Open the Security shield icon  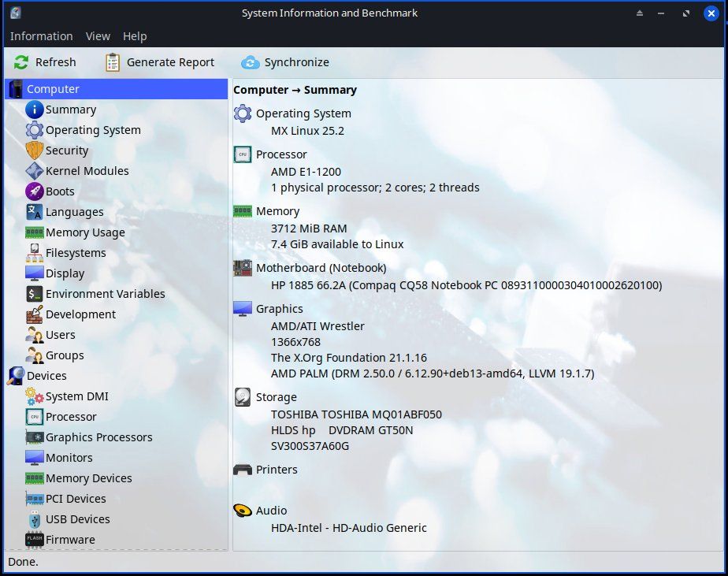point(35,151)
